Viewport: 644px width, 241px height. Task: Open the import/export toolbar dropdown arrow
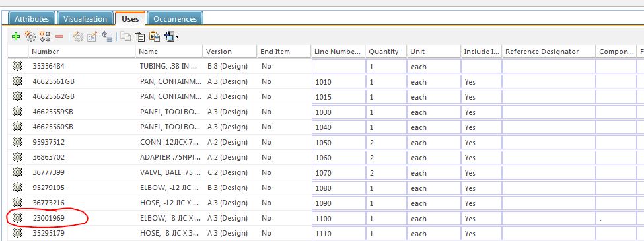click(x=177, y=37)
